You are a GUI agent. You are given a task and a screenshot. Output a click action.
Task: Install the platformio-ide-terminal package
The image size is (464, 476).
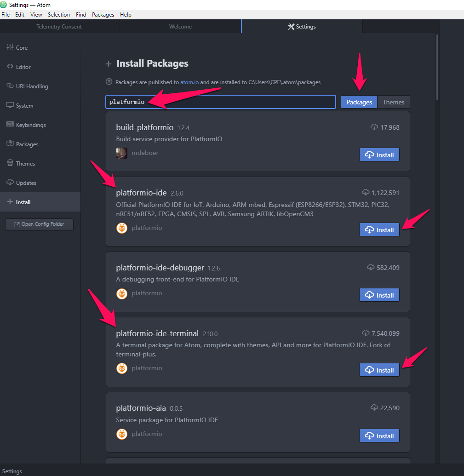coord(379,370)
